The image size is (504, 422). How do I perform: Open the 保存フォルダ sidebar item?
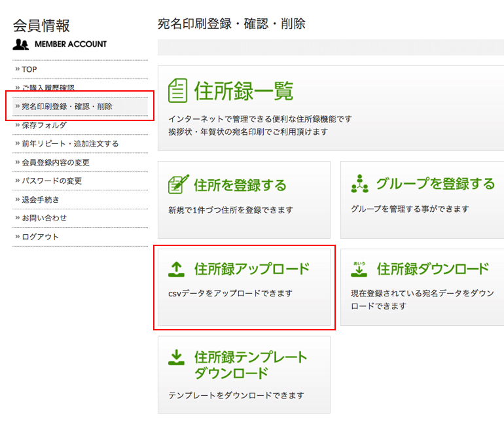(x=44, y=125)
